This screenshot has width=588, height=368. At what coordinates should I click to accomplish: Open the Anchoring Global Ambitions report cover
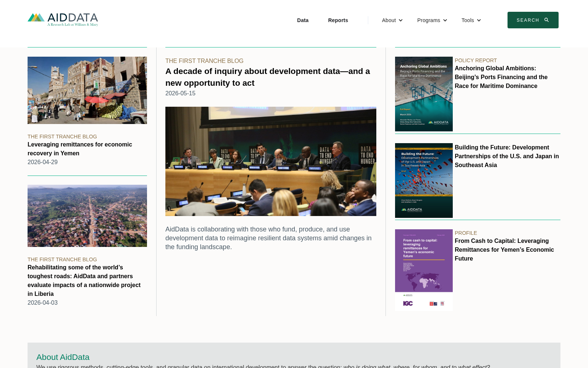[x=424, y=94]
